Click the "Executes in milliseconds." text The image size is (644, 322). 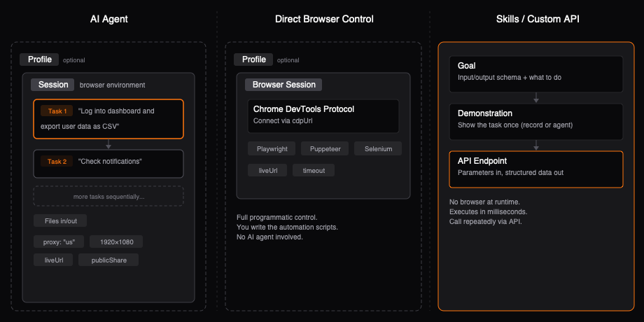coord(489,212)
